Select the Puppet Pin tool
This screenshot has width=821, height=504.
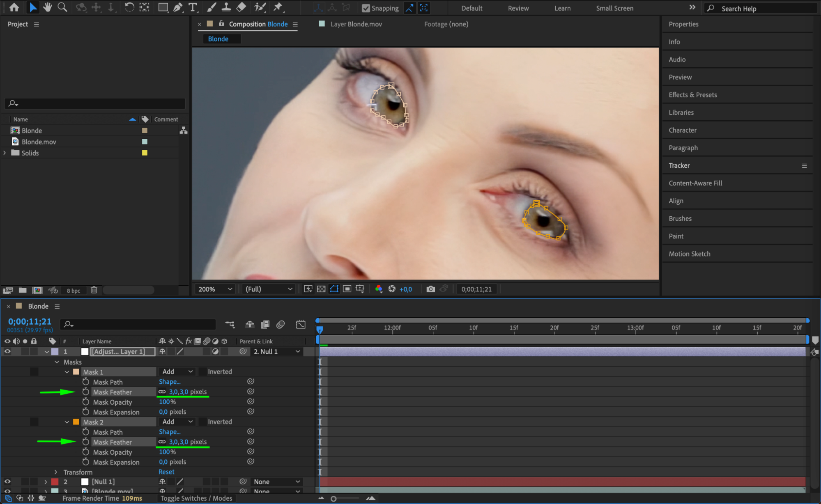pos(278,7)
